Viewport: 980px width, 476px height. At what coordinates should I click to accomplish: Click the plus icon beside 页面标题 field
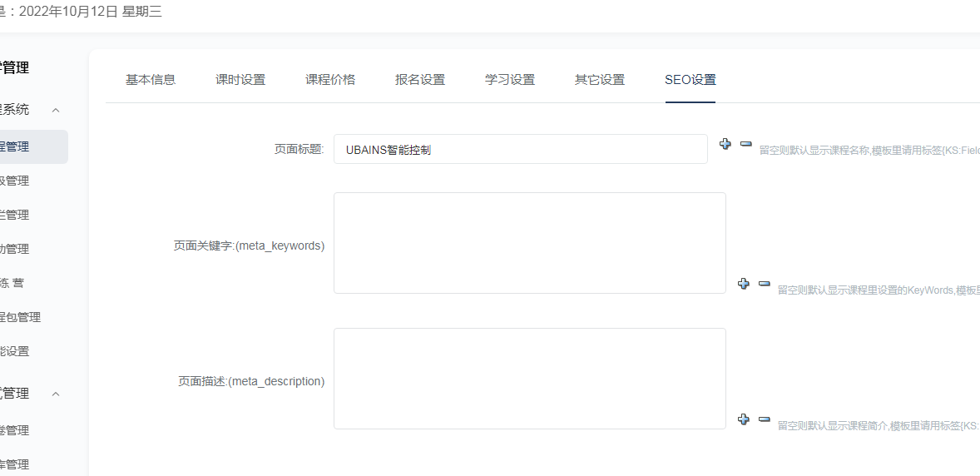point(725,144)
